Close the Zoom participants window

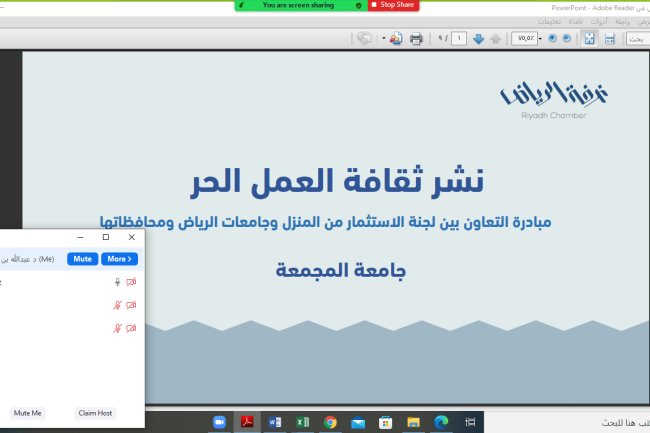[x=131, y=237]
